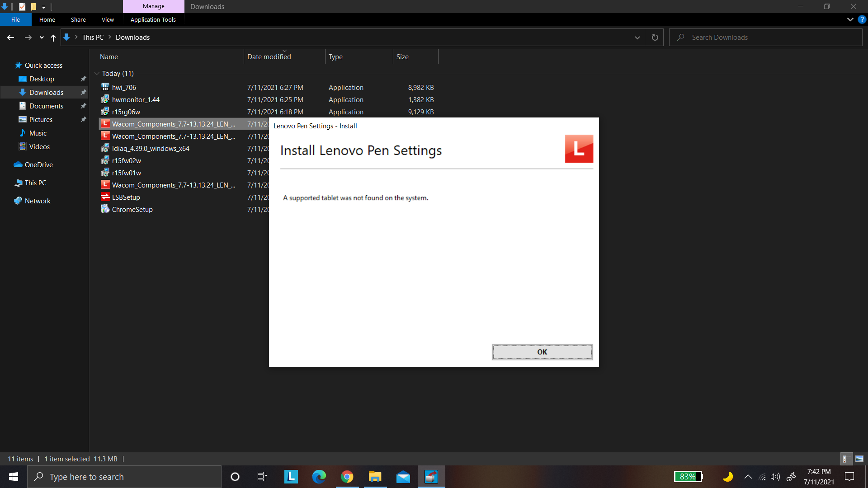Click the Search Downloads field
Viewport: 868px width, 488px height.
[766, 38]
